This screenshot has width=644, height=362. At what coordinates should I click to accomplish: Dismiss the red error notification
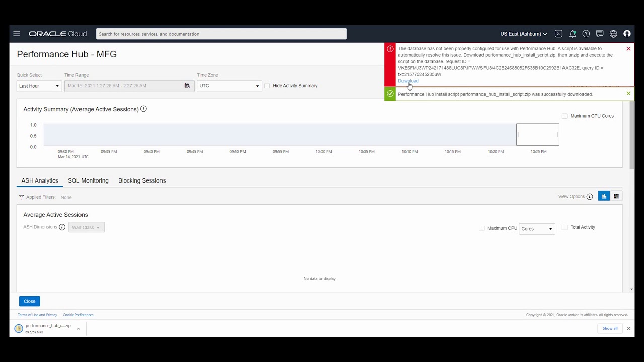click(628, 49)
